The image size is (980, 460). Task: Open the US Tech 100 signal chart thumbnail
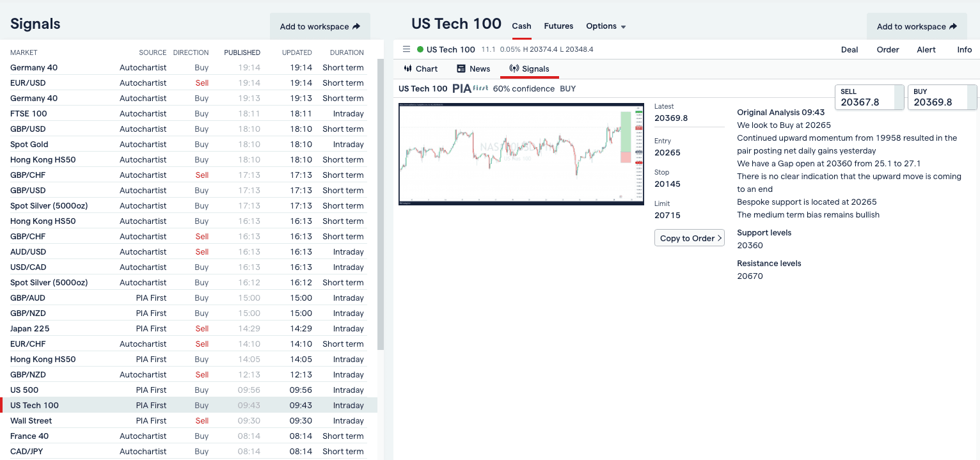click(521, 154)
